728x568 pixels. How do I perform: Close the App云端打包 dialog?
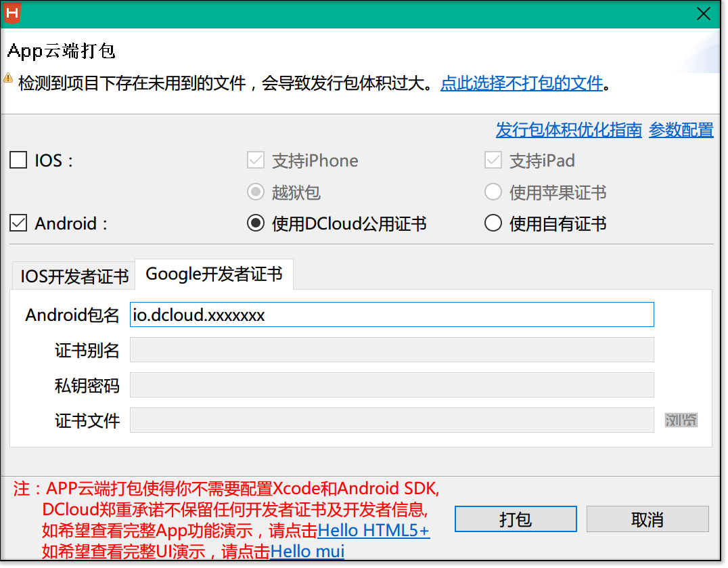tap(703, 14)
